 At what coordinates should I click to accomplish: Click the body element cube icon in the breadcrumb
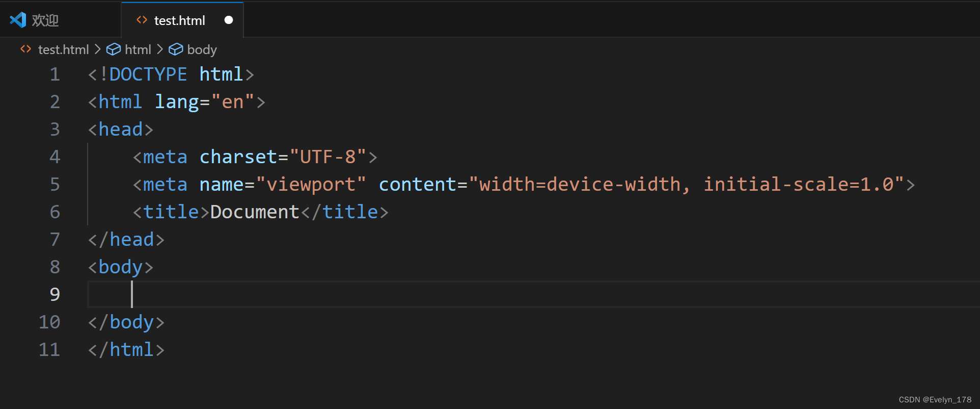pos(176,49)
